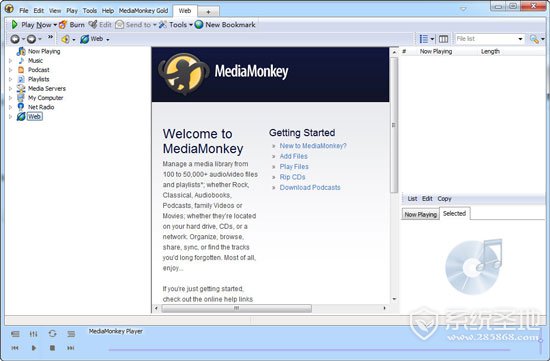This screenshot has height=361, width=550.
Task: Click the search magnifier icon
Action: tap(534, 39)
